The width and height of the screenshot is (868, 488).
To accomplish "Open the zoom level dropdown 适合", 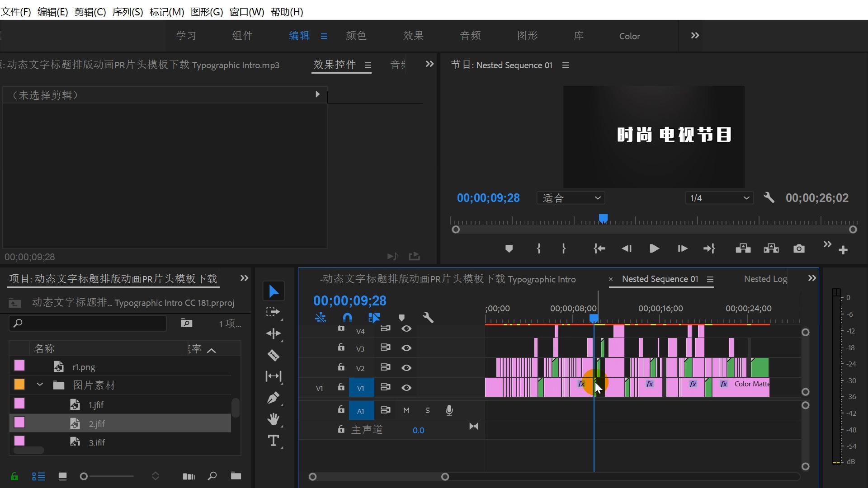I will click(571, 198).
